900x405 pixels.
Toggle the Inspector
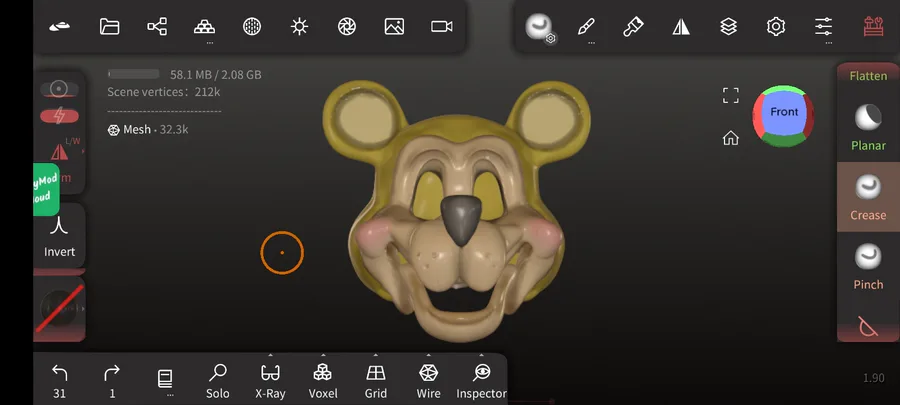click(x=481, y=381)
